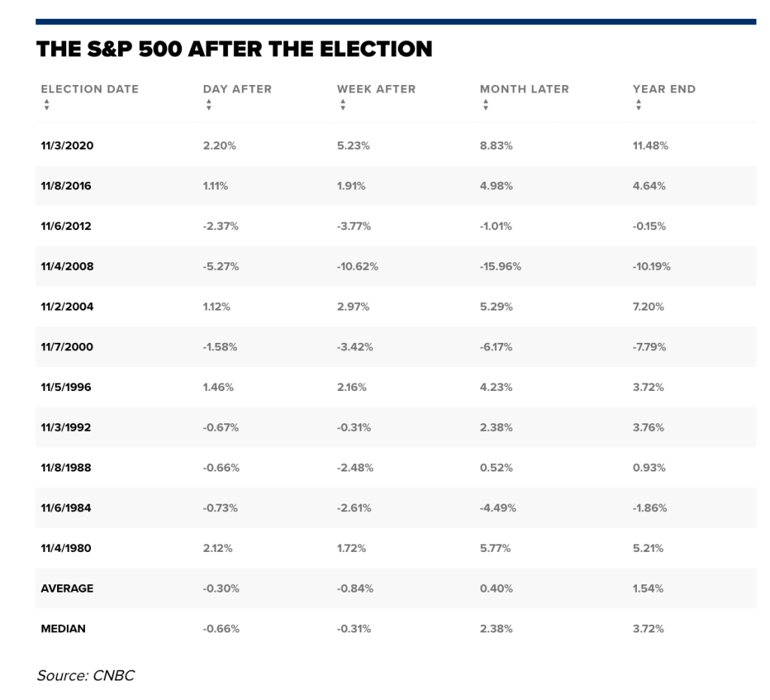Click sort arrows under Month Later
The width and height of the screenshot is (770, 700).
click(485, 105)
